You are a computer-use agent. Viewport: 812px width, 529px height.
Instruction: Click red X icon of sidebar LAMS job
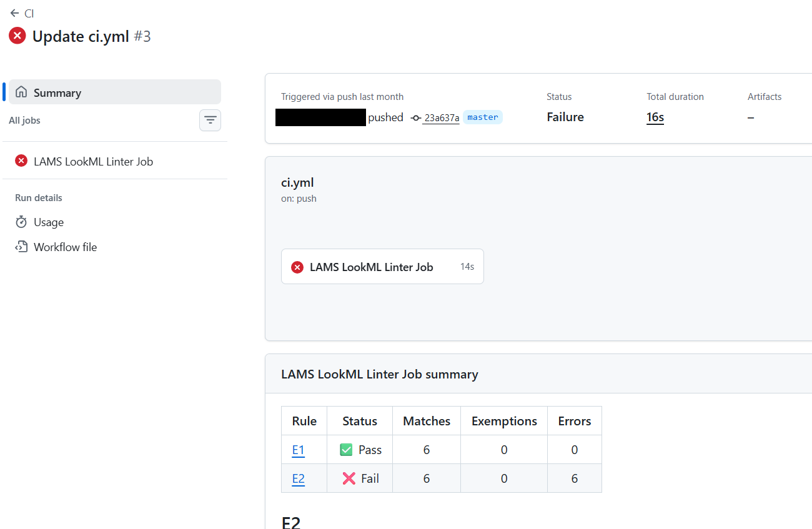tap(21, 161)
